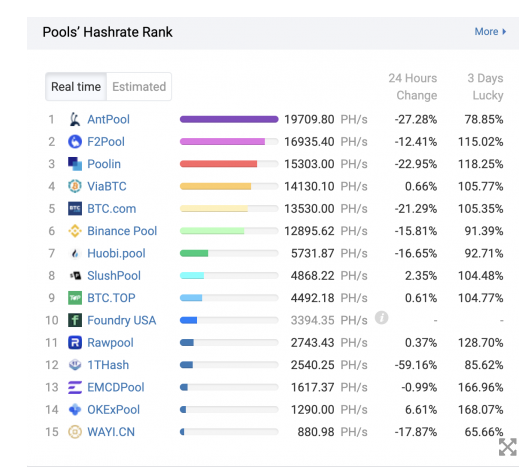The height and width of the screenshot is (474, 530).
Task: Click the 24 Hours Change column header
Action: tap(413, 87)
